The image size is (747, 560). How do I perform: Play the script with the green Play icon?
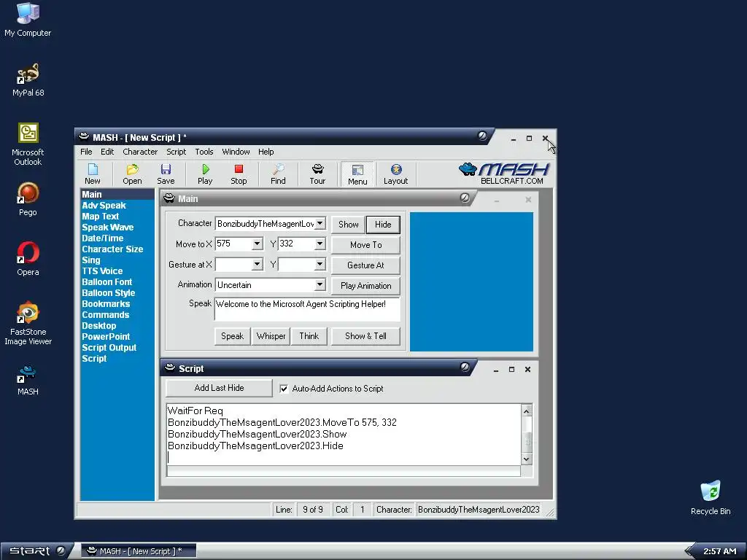click(205, 174)
